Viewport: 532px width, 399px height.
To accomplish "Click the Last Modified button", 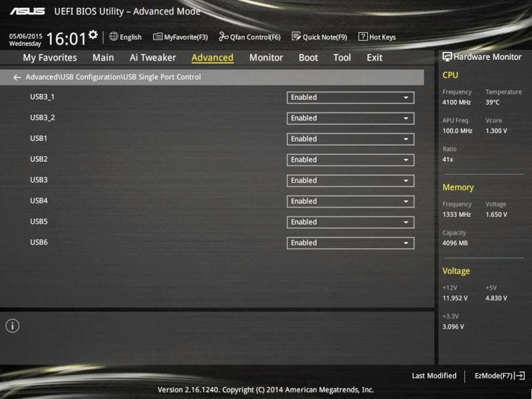I will (434, 376).
